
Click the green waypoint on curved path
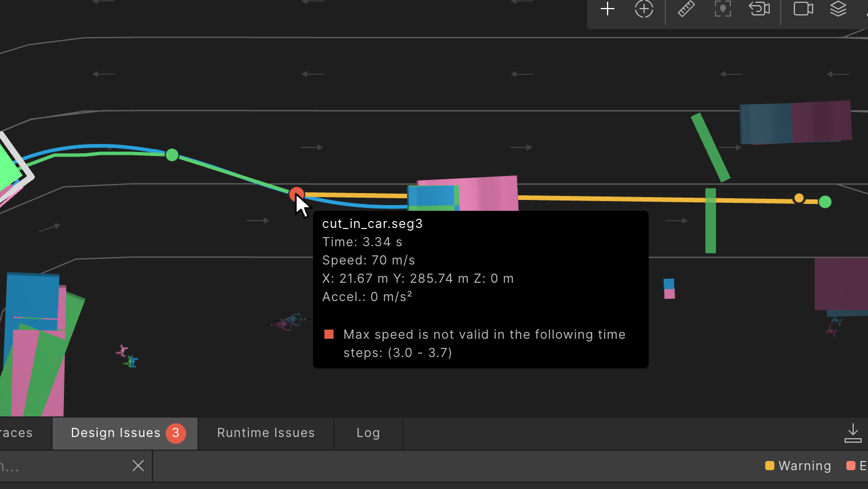click(172, 155)
